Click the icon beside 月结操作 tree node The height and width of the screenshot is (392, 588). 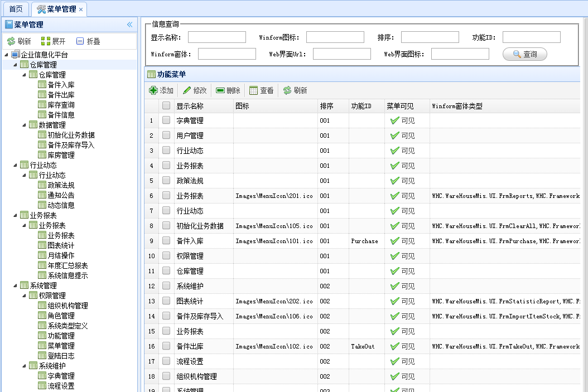tap(42, 255)
